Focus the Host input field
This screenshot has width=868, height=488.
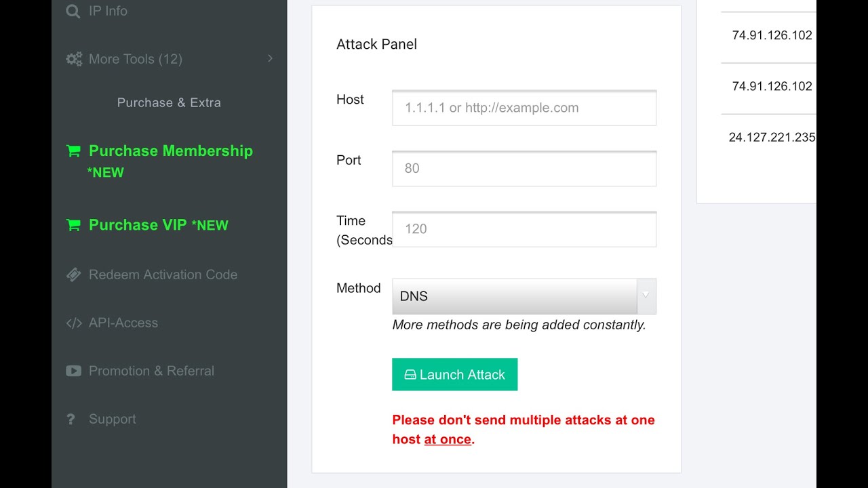click(x=524, y=108)
